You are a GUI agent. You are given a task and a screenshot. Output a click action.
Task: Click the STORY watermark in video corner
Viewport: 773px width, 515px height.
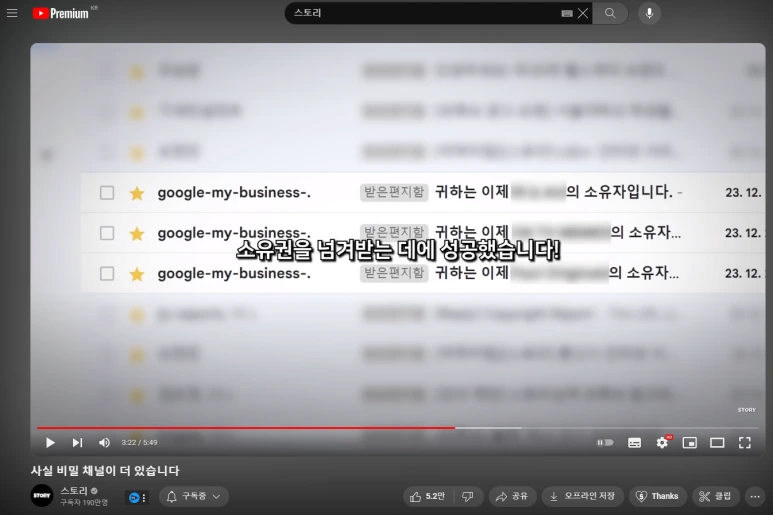746,410
